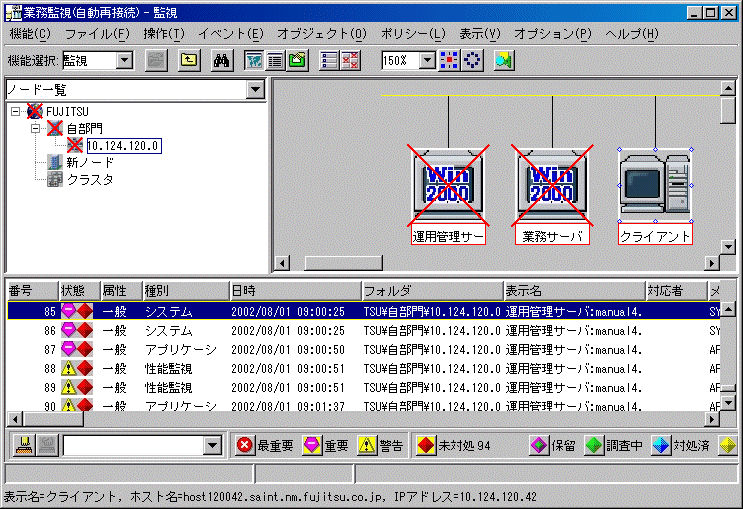743x509 pixels.
Task: Sort events by 表示名 column header
Action: [575, 291]
